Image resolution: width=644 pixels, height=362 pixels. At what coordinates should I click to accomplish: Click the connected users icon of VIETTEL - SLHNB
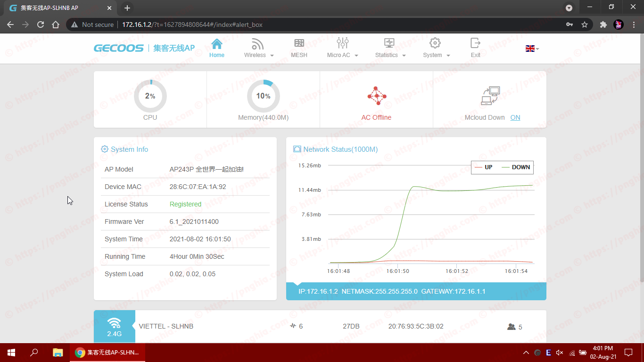click(x=511, y=327)
